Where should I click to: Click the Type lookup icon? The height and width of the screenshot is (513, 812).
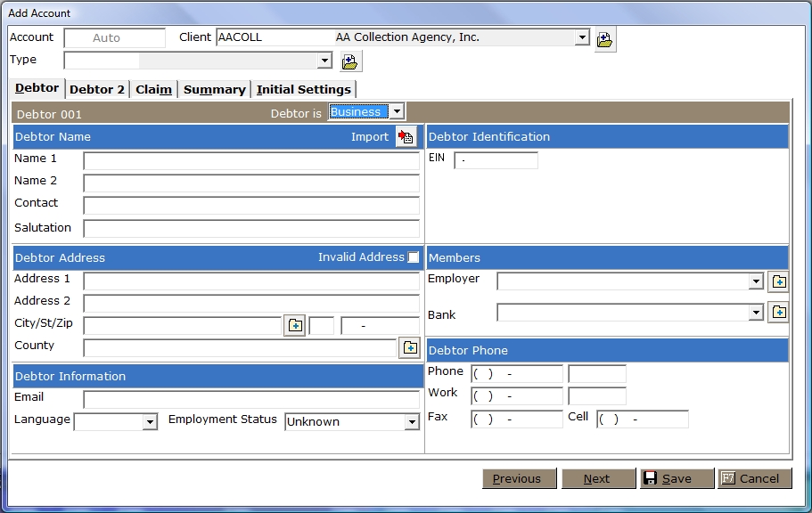(350, 61)
